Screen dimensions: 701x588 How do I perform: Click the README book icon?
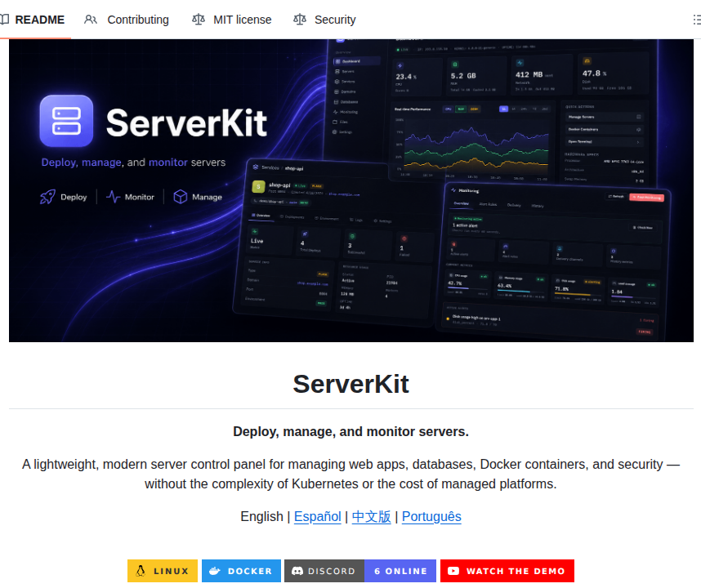coord(4,20)
